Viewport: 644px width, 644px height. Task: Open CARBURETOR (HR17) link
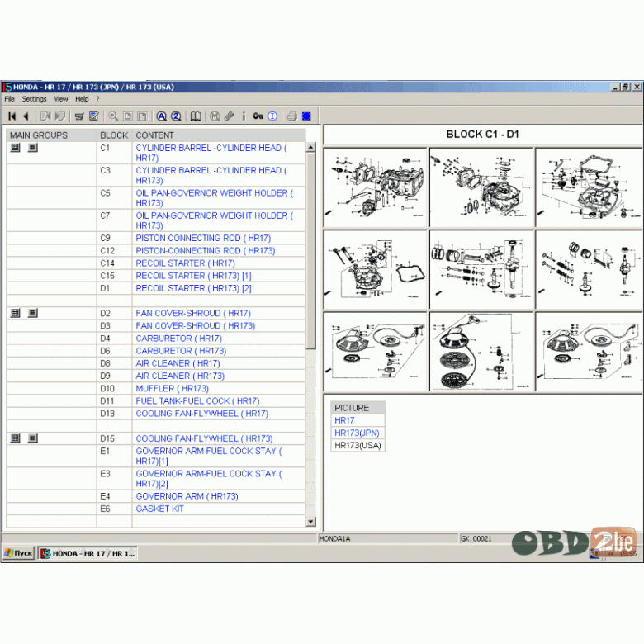pos(178,339)
